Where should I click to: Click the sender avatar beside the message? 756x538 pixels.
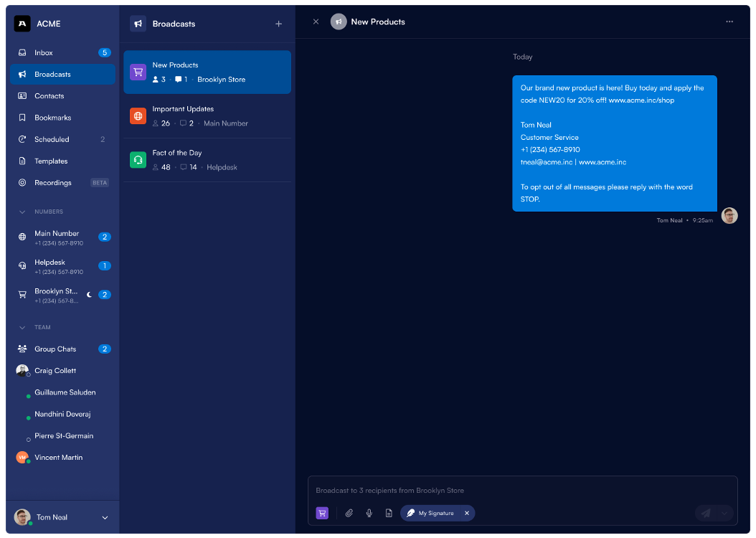point(729,215)
